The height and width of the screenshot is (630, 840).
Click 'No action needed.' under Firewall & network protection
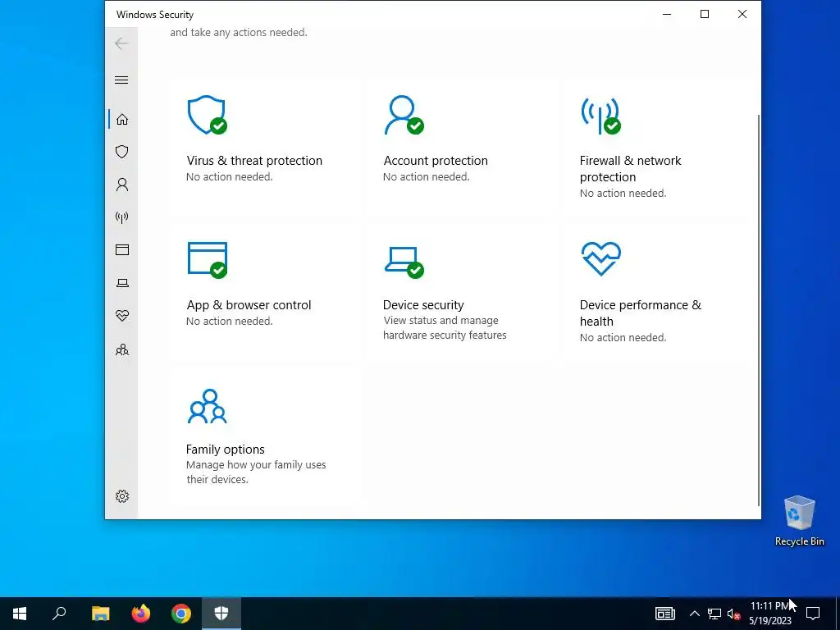623,193
